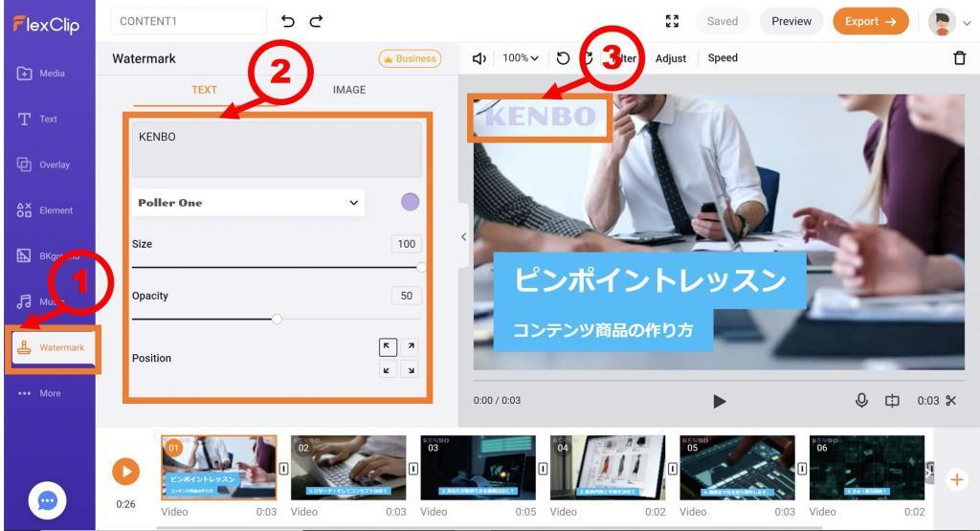Image resolution: width=980 pixels, height=531 pixels.
Task: Open the Element panel
Action: click(x=45, y=210)
